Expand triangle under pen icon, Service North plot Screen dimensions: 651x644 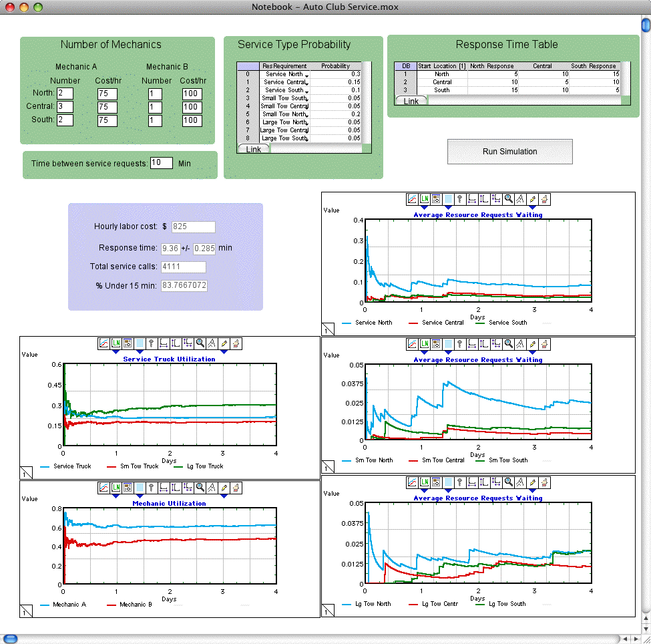pos(532,207)
